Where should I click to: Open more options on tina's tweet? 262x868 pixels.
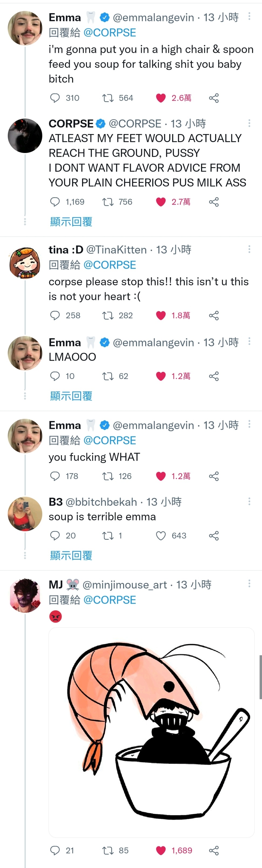coord(249,249)
